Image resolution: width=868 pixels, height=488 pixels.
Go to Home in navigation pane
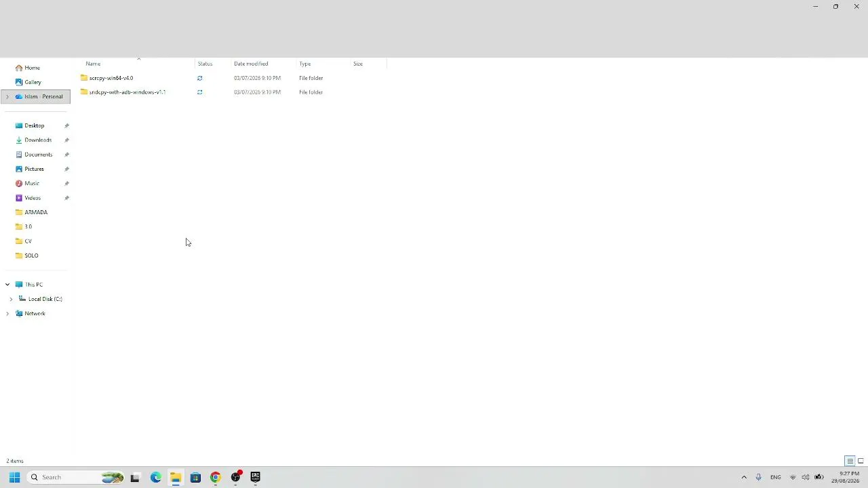pyautogui.click(x=32, y=68)
